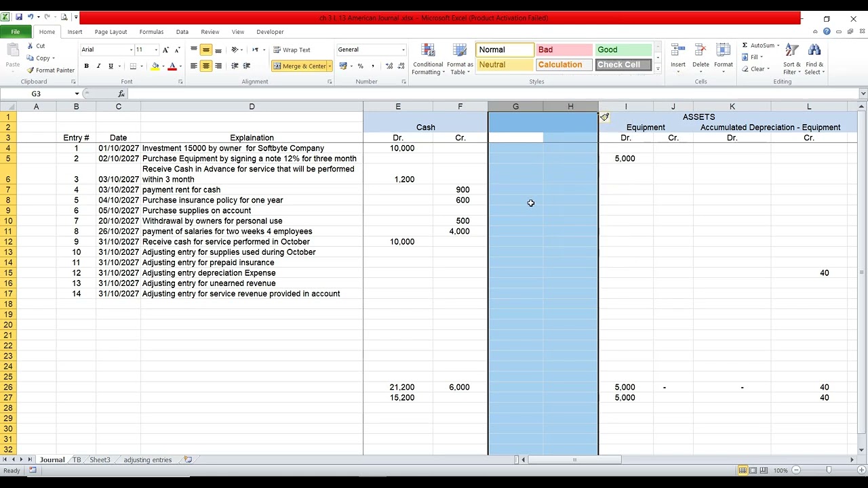Apply the Bad cell style
868x488 pixels.
tap(564, 49)
